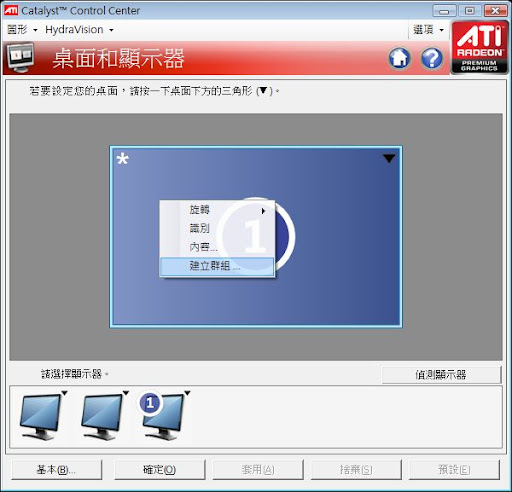The width and height of the screenshot is (512, 492).
Task: Click the 偵測顯示器 button
Action: click(441, 375)
